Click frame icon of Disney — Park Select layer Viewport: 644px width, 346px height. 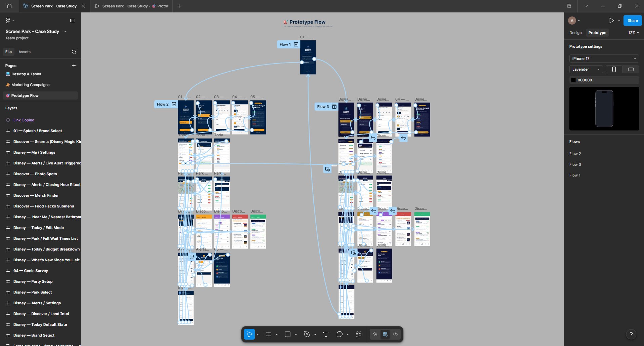click(x=8, y=292)
